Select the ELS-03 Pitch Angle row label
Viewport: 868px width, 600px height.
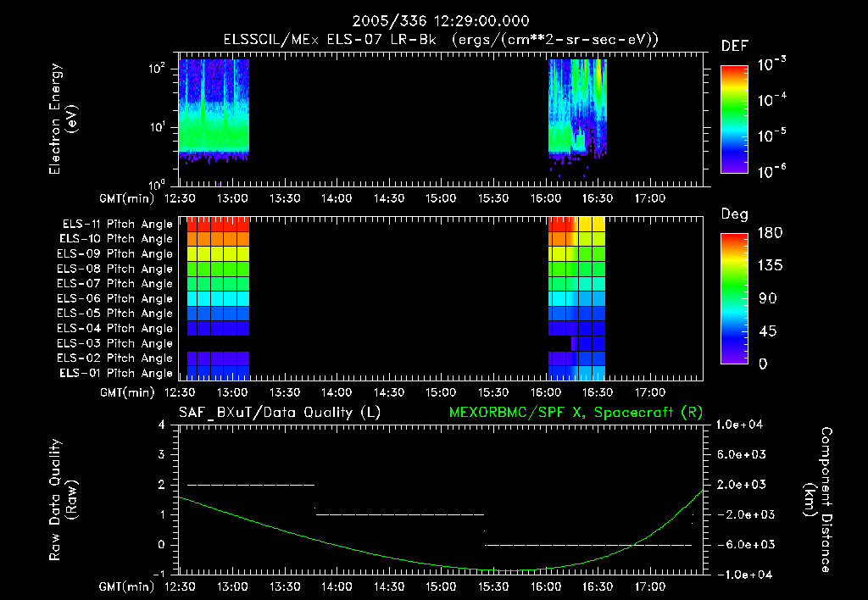tap(115, 343)
